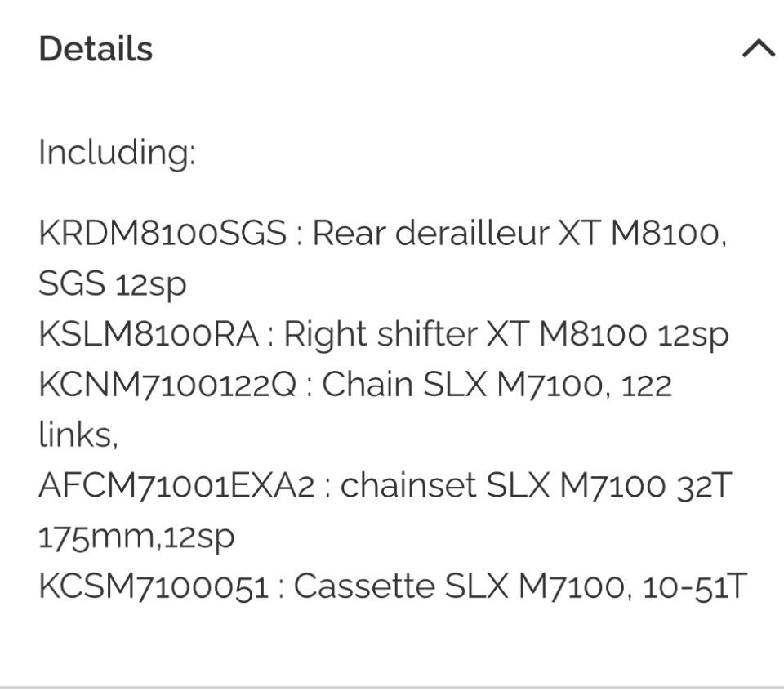This screenshot has height=691, width=784.
Task: Click "chainset SLX M7100 32T" text
Action: click(x=536, y=486)
